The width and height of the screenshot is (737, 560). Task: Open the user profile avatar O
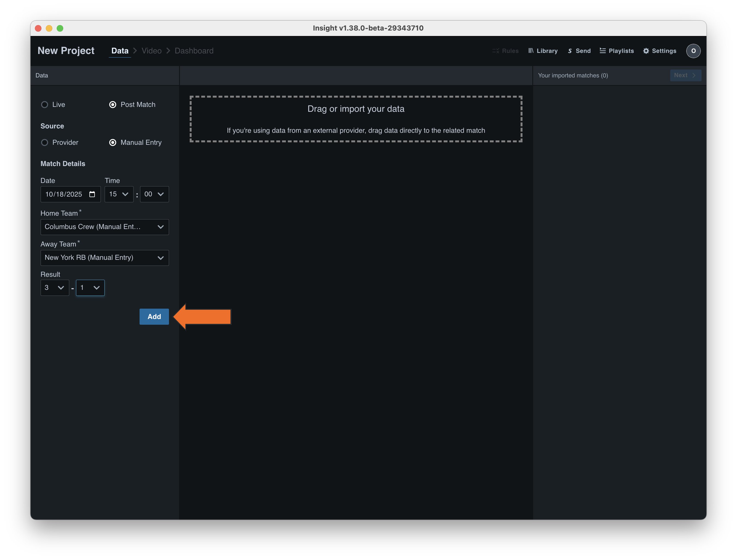[x=693, y=51]
